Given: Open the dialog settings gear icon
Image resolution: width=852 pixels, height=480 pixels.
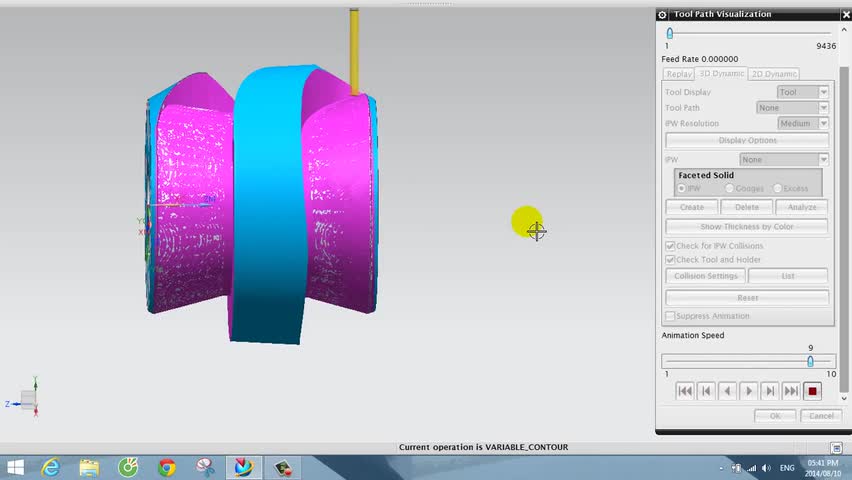Looking at the screenshot, I should (662, 15).
